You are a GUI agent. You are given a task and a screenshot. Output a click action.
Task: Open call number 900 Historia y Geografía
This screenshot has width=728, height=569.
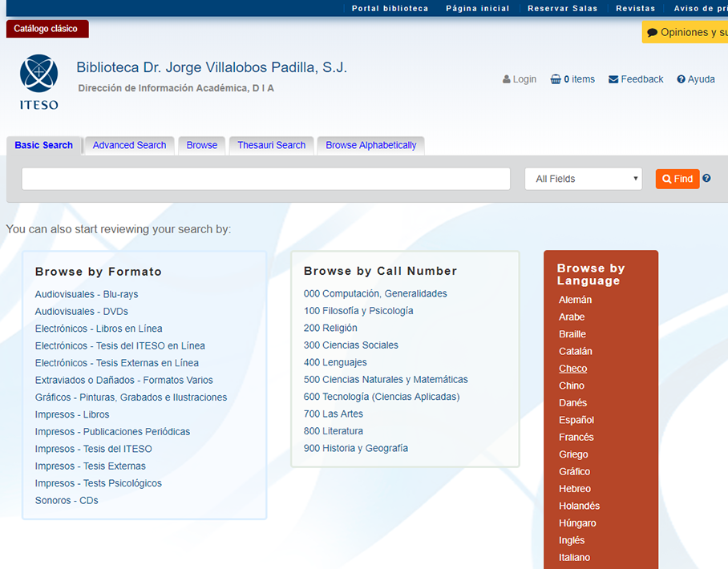click(356, 448)
